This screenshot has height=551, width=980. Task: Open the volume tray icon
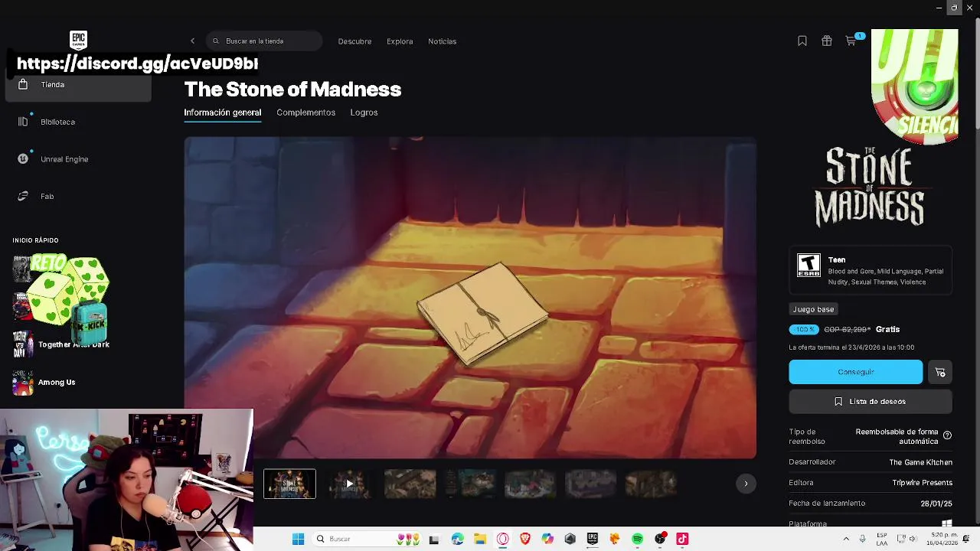(913, 539)
